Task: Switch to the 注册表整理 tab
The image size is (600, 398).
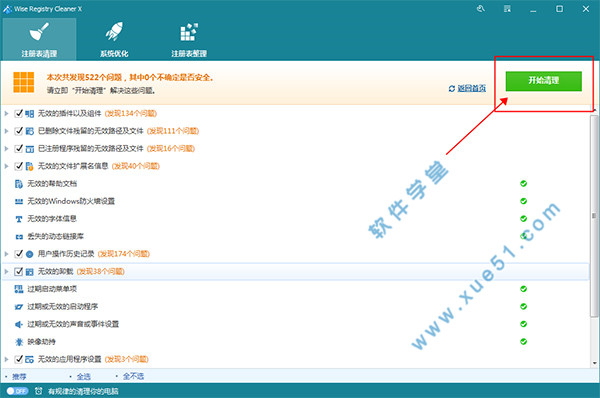Action: (x=189, y=39)
